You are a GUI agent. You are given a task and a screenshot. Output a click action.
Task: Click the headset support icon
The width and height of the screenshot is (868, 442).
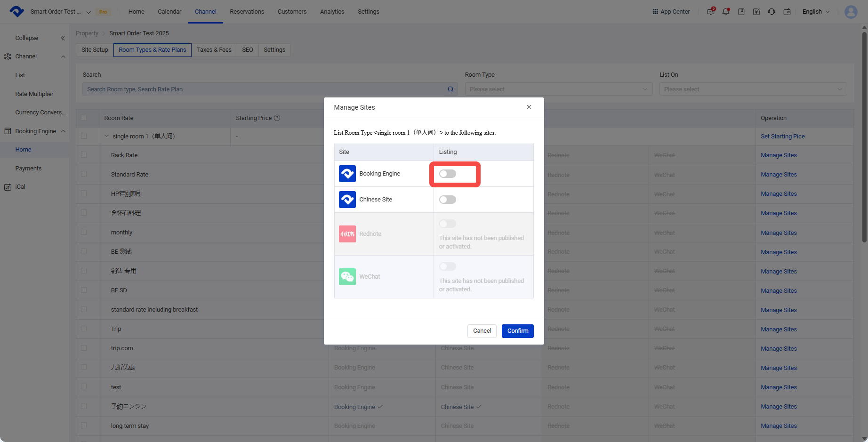(772, 12)
